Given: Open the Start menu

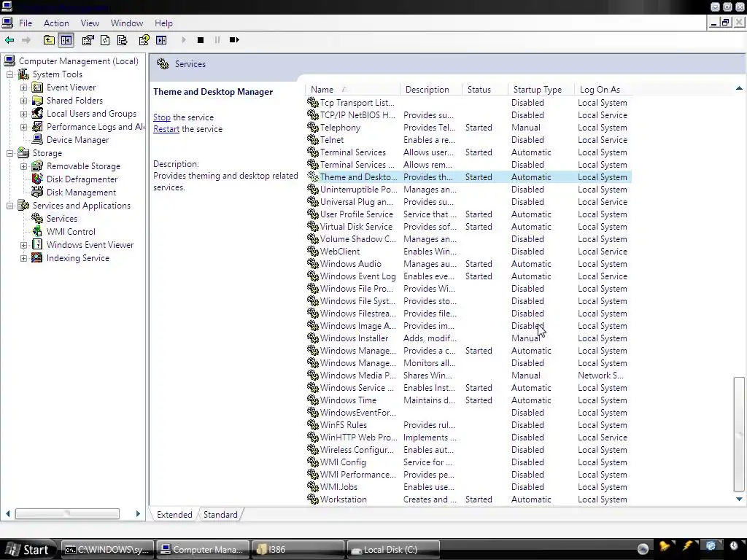Looking at the screenshot, I should [x=28, y=550].
